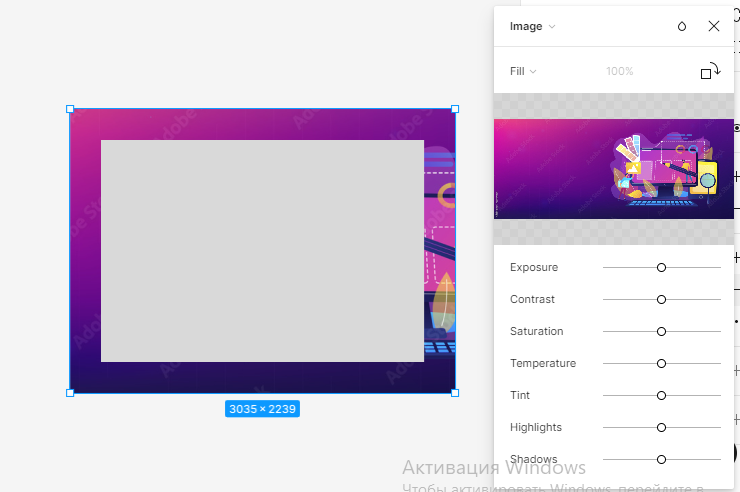This screenshot has width=740, height=492.
Task: Open the Fill scale mode dropdown
Action: click(523, 71)
